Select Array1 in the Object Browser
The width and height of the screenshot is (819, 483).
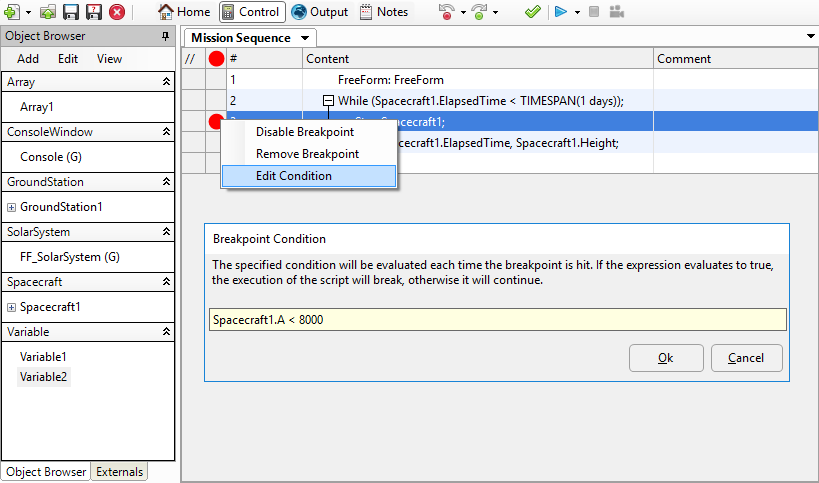click(37, 107)
